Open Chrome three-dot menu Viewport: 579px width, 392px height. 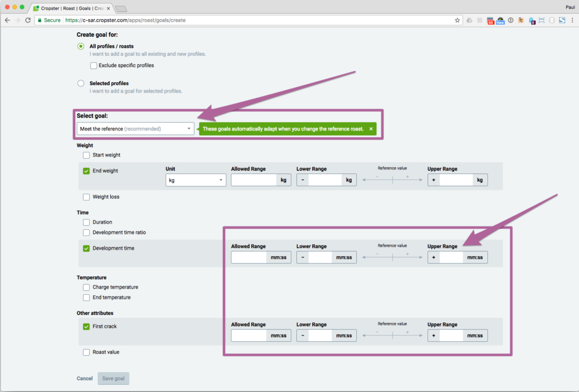pyautogui.click(x=572, y=20)
